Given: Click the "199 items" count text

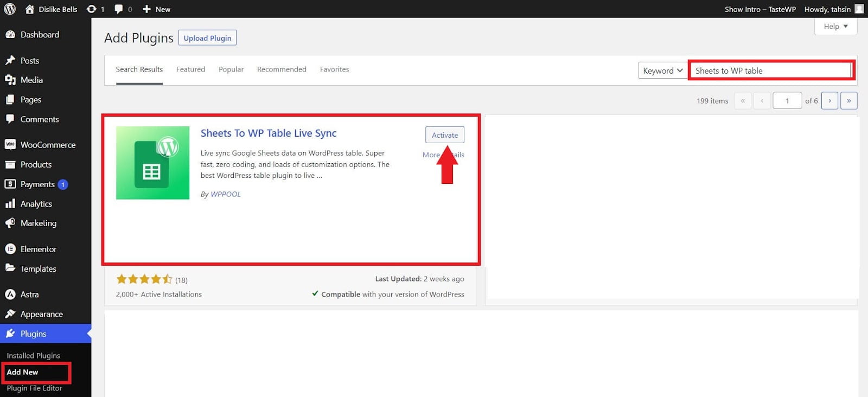Looking at the screenshot, I should (712, 101).
